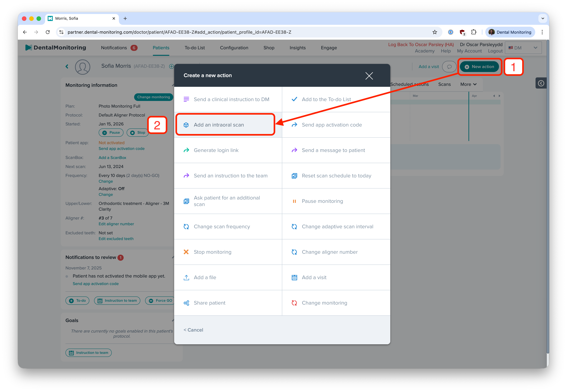Viewport: 567px width, 392px height.
Task: Click the Stop monitoring X icon
Action: (x=186, y=252)
